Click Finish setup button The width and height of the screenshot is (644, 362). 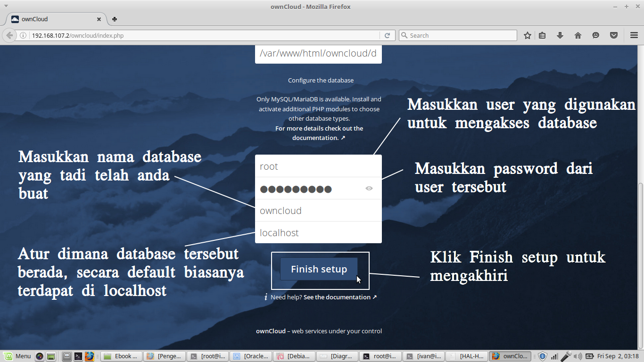[x=319, y=269]
